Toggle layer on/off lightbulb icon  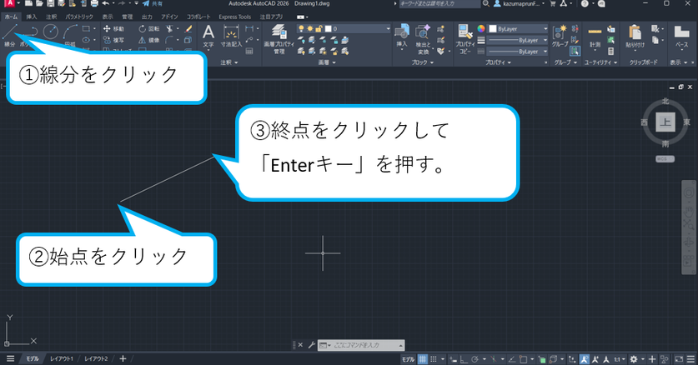[x=301, y=29]
